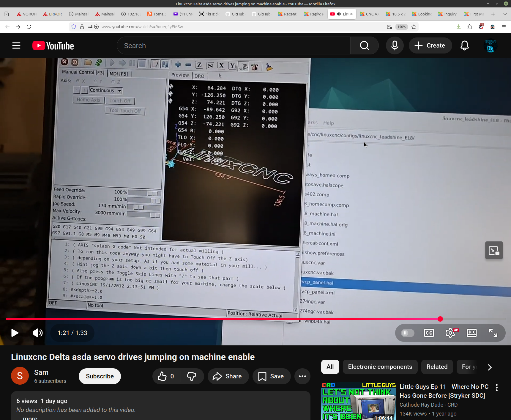
Task: Open video settings gear
Action: pos(450,333)
